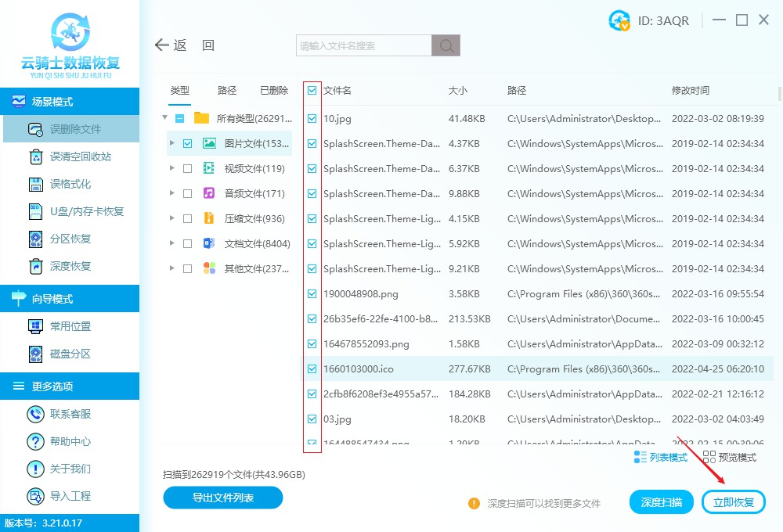Screen dimensions: 783x532
Task: Collapse the 所有类型 tree node
Action: 164,118
